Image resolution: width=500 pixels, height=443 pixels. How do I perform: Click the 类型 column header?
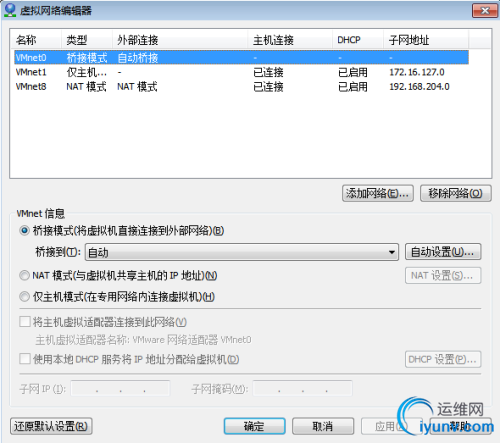point(86,40)
